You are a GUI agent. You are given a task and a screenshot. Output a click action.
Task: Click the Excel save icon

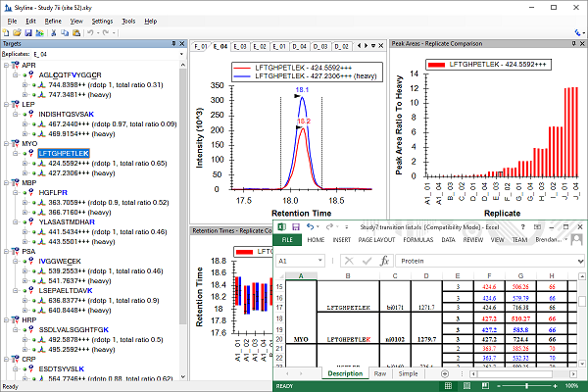point(296,227)
